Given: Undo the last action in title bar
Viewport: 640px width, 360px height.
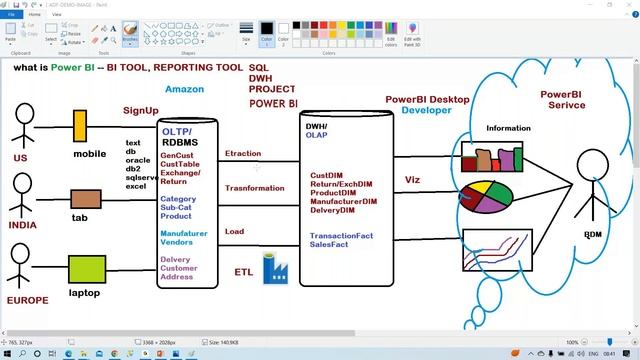Looking at the screenshot, I should pyautogui.click(x=25, y=5).
